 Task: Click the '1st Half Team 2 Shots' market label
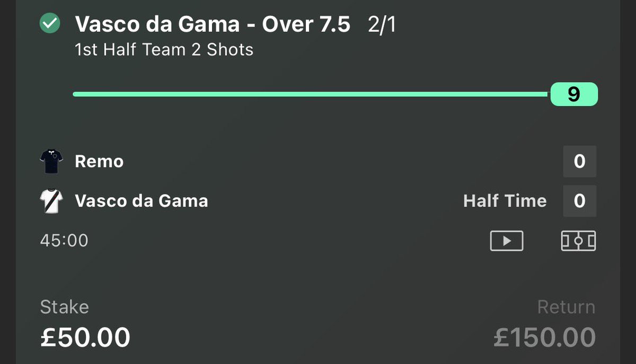click(164, 50)
